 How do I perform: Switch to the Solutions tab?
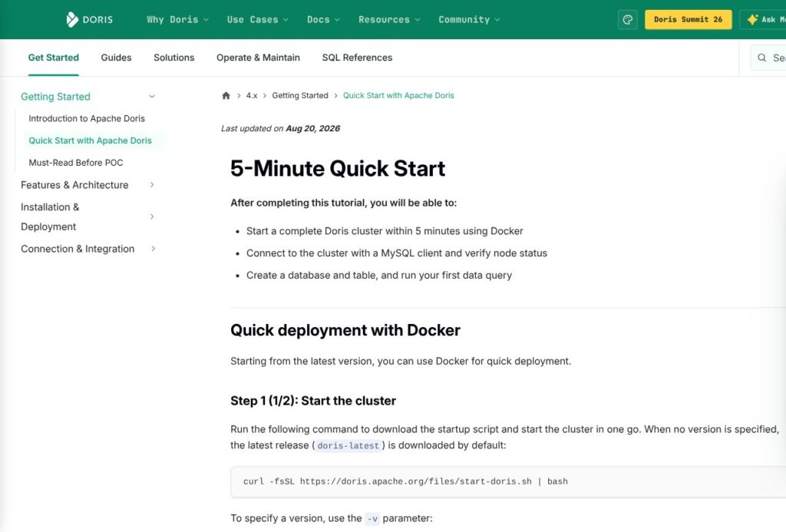[x=174, y=58]
